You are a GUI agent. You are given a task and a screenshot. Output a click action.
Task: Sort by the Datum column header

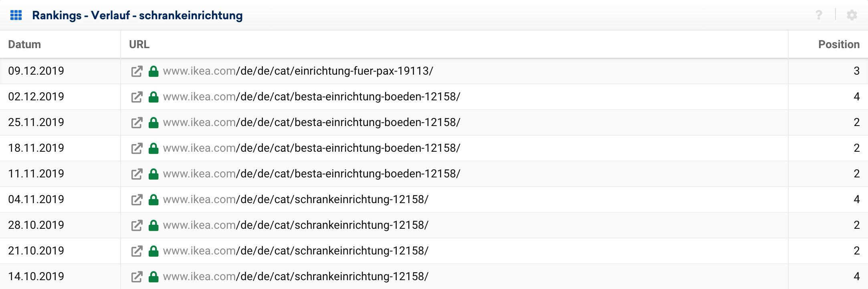tap(24, 45)
